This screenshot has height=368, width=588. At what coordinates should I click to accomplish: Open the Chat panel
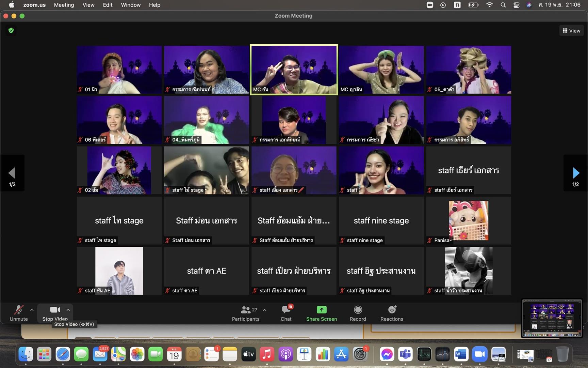coord(286,313)
